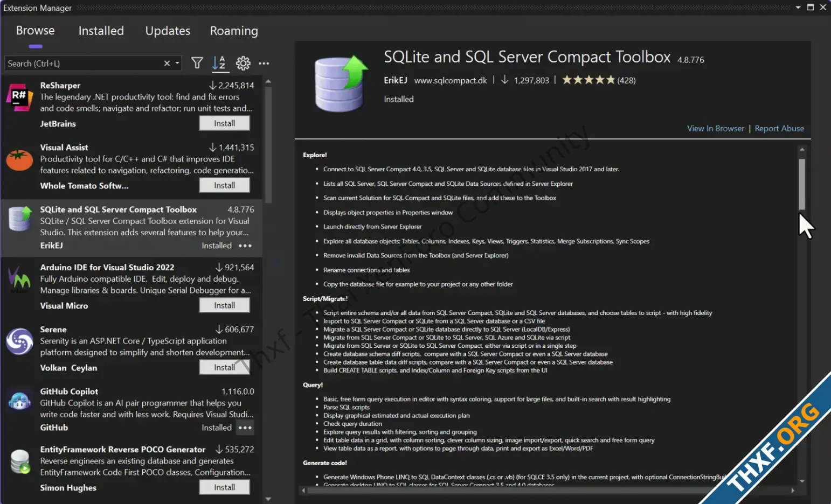Select the Visual Assist tomato icon

pyautogui.click(x=19, y=160)
